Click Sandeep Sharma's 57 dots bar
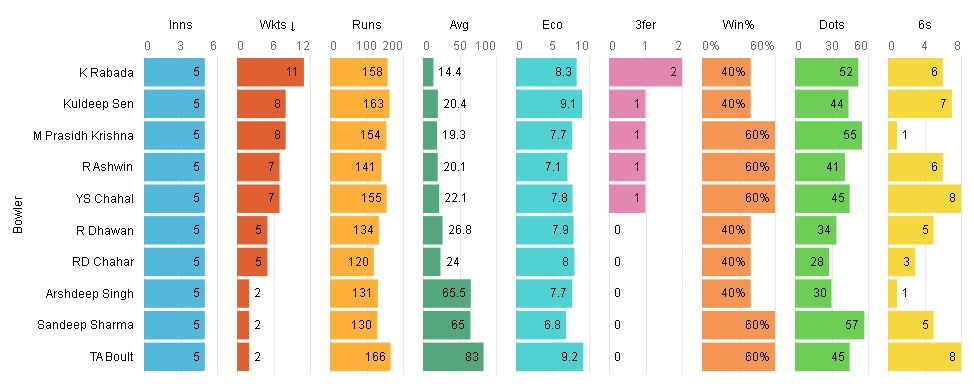 829,325
